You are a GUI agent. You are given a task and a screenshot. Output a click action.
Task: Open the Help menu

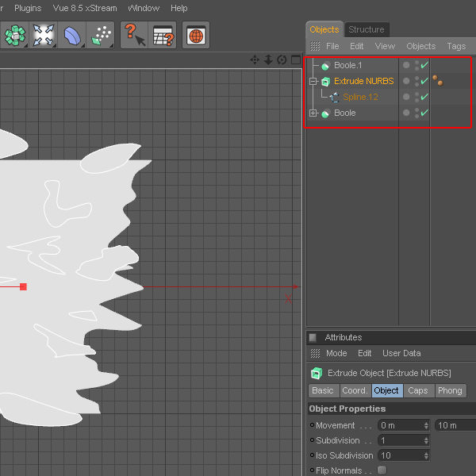point(178,8)
